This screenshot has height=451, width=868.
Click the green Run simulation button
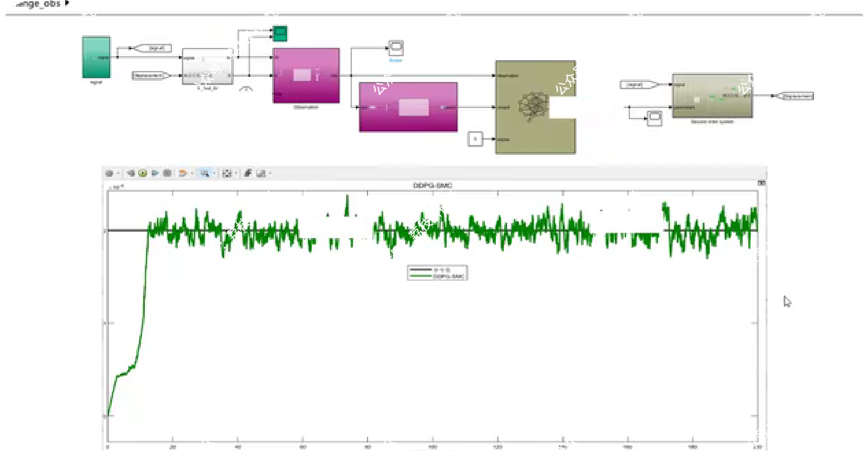pyautogui.click(x=142, y=173)
